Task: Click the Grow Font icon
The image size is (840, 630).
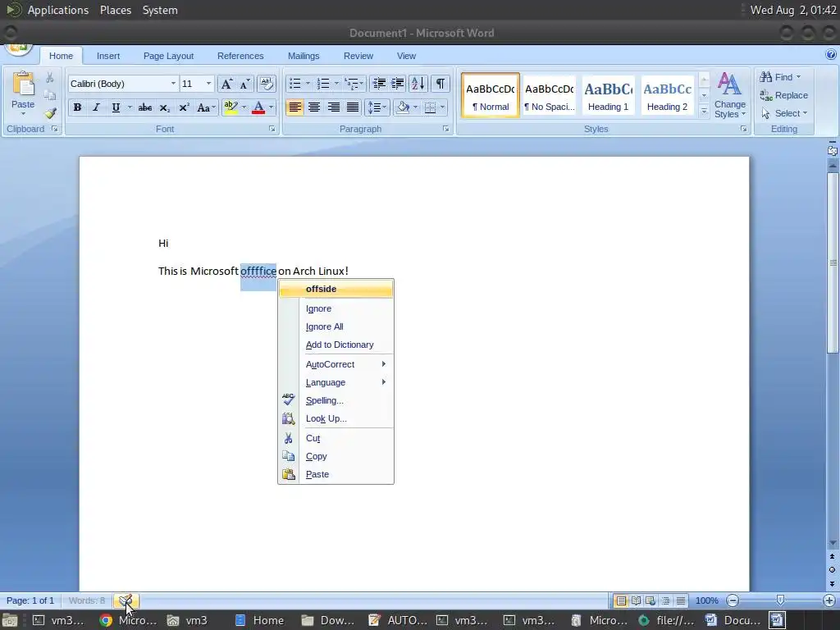Action: [x=226, y=84]
